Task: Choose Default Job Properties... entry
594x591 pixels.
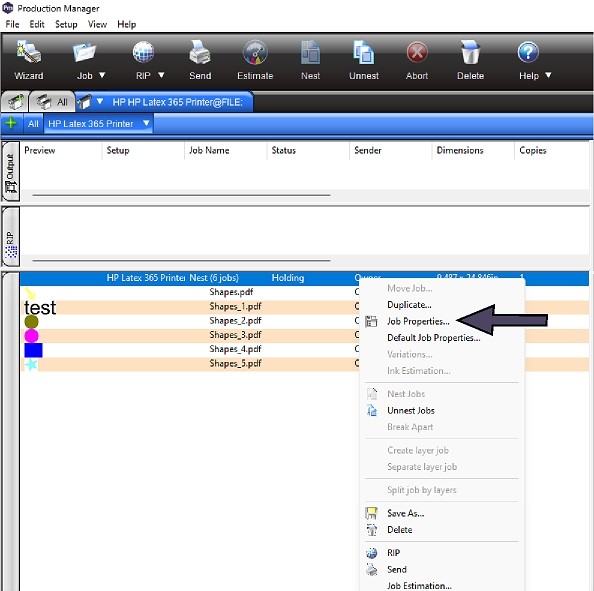Action: pos(434,338)
